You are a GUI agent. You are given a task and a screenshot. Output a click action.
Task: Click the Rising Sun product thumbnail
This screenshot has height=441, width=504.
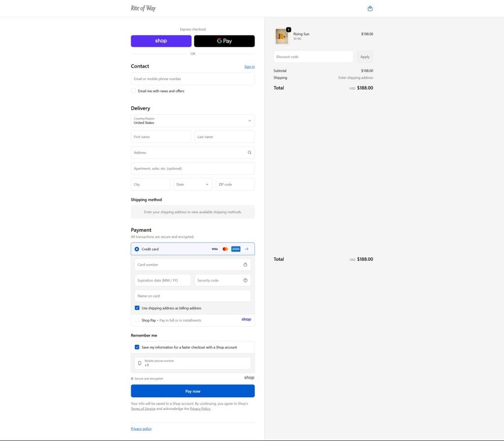(x=282, y=36)
